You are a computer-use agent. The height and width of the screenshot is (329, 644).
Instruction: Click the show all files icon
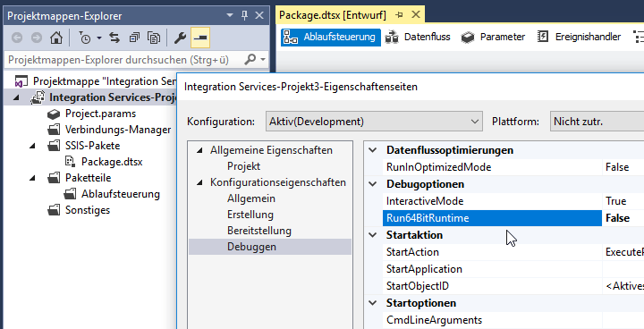pos(154,38)
